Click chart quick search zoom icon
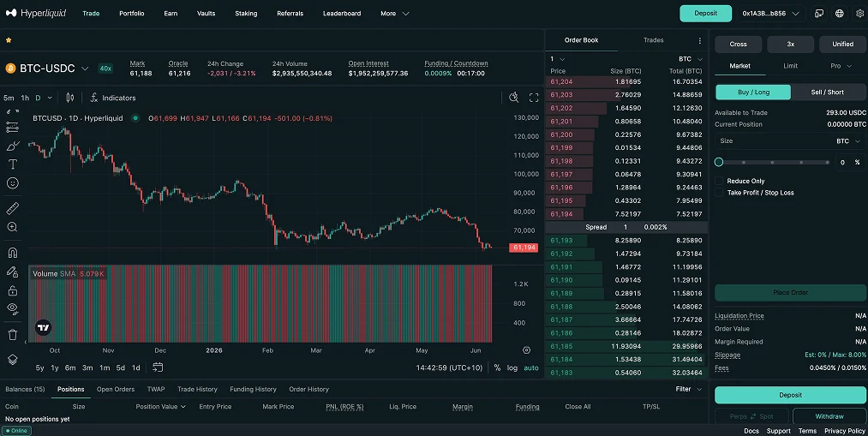The width and height of the screenshot is (868, 436). 514,98
